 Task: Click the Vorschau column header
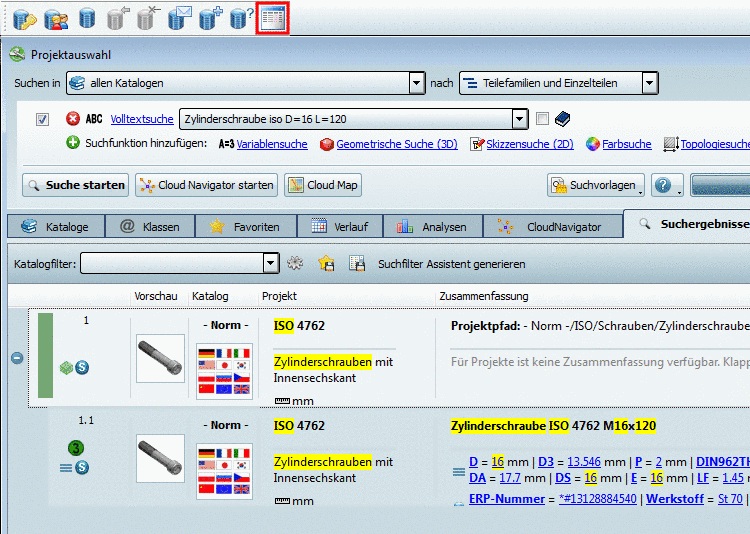(156, 296)
